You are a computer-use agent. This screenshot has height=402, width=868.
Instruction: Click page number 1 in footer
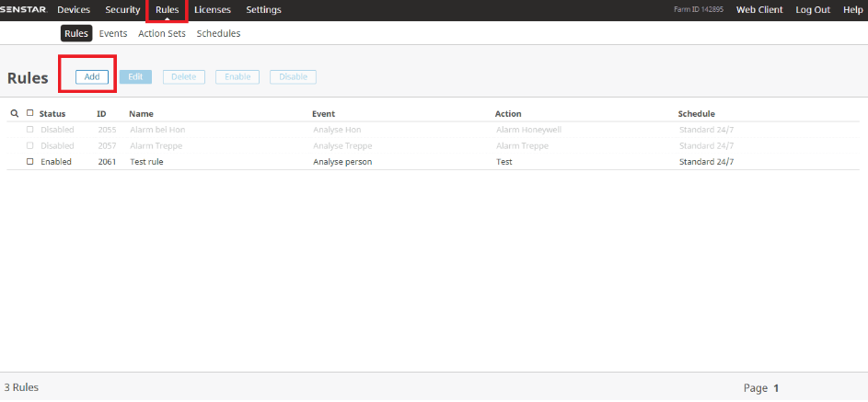(776, 388)
